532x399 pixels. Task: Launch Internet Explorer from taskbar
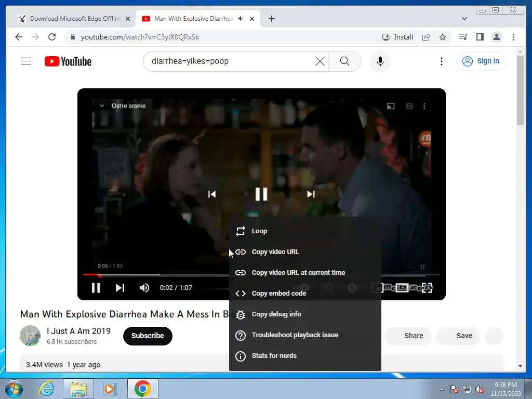46,389
